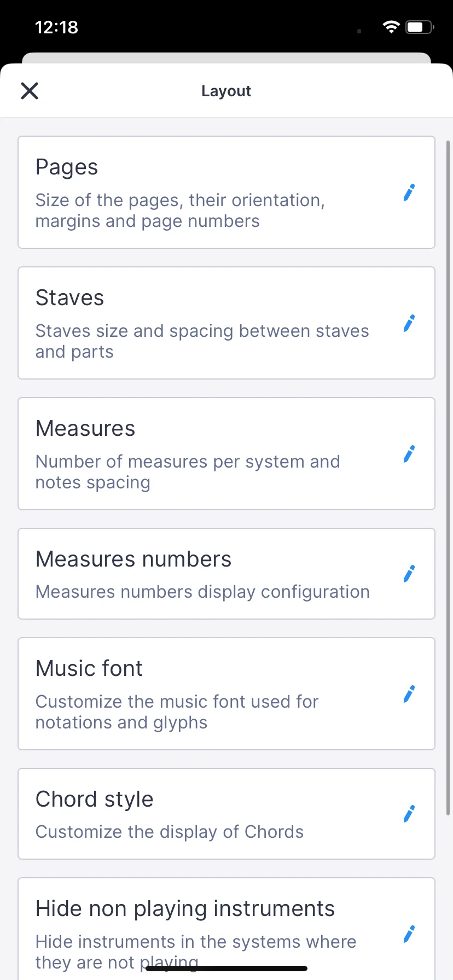Viewport: 453px width, 980px height.
Task: Tap the edit pencil for Music font
Action: point(409,694)
